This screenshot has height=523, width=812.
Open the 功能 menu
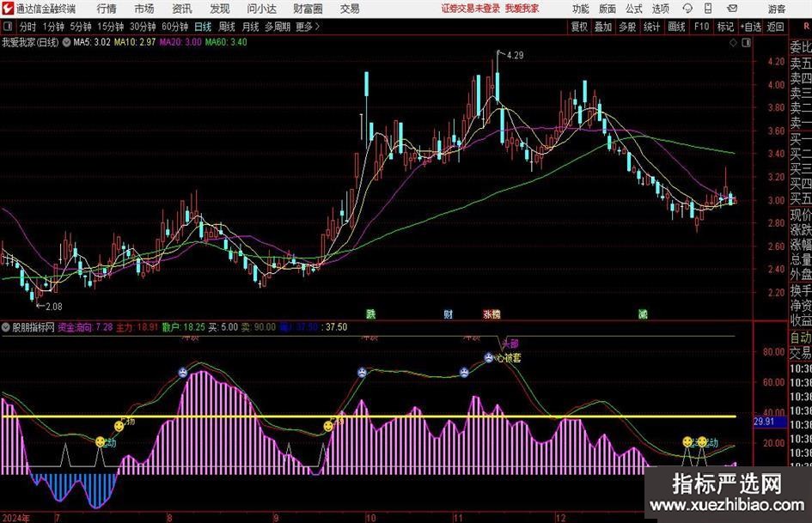[x=581, y=9]
